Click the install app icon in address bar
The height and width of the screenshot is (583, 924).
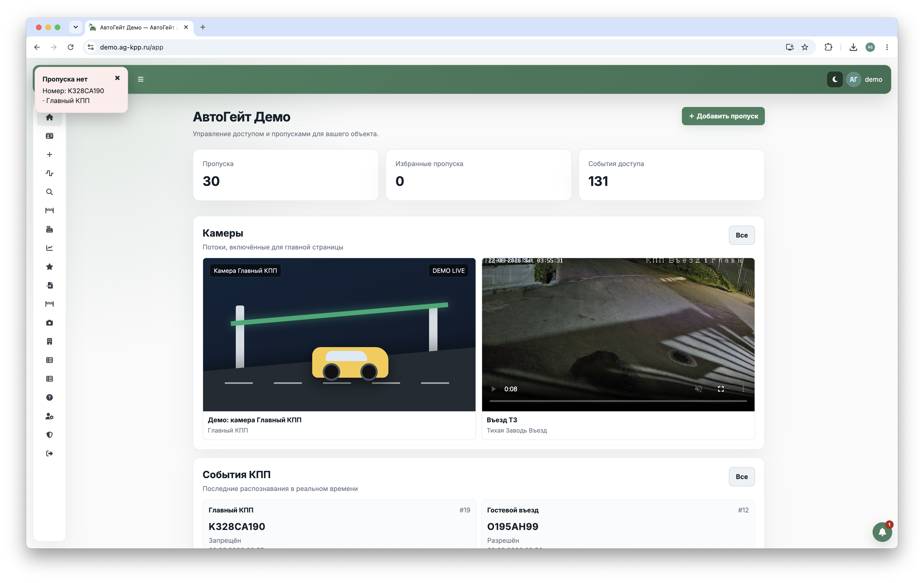click(x=789, y=47)
